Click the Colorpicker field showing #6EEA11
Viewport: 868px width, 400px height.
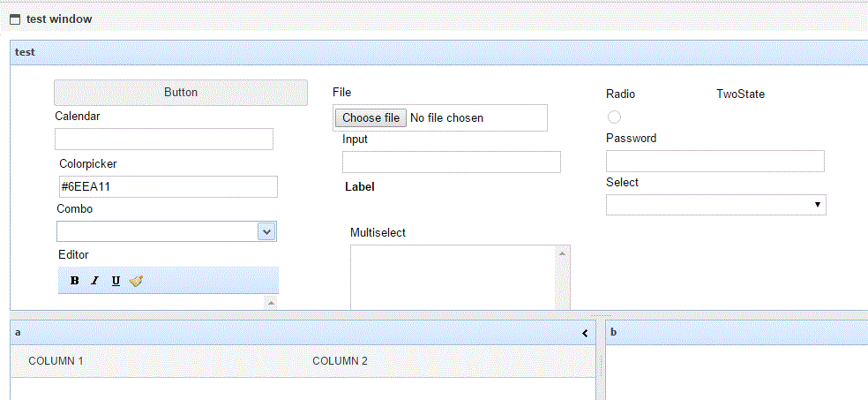click(168, 186)
